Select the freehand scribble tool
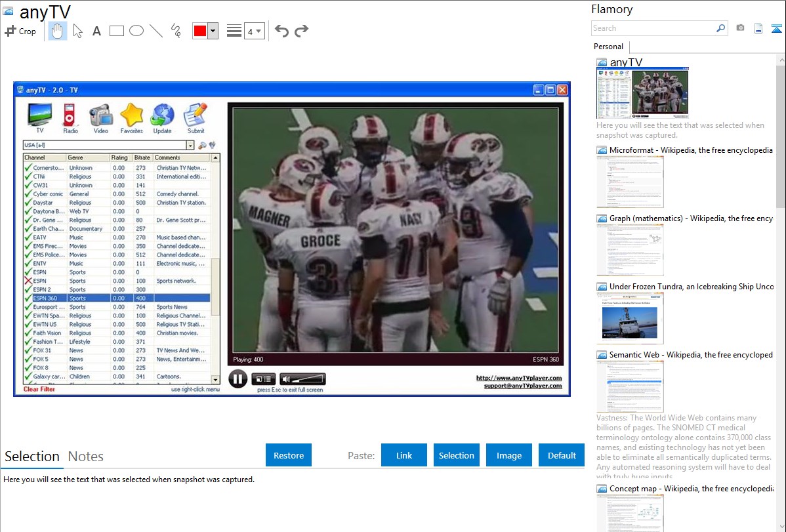 [175, 31]
